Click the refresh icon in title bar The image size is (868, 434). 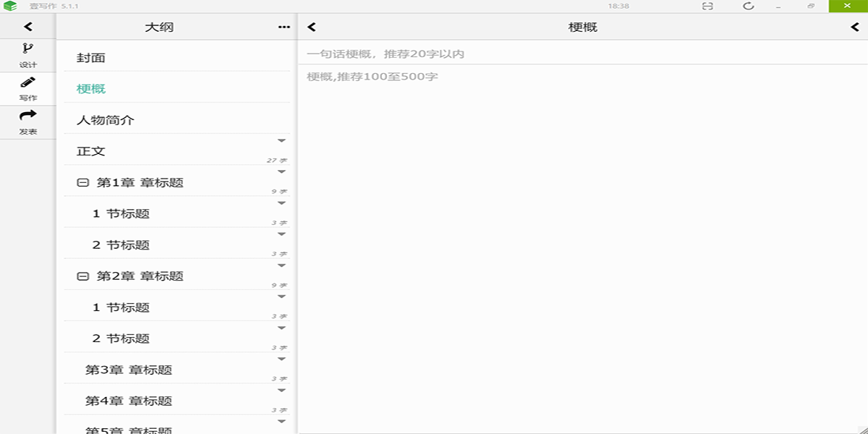pyautogui.click(x=748, y=6)
